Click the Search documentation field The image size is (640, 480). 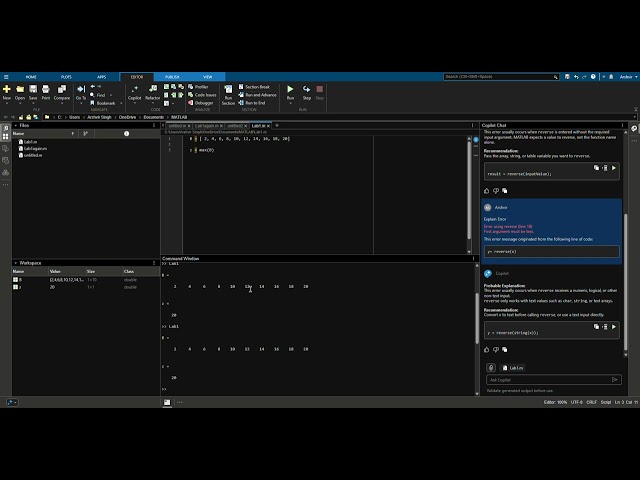(501, 77)
